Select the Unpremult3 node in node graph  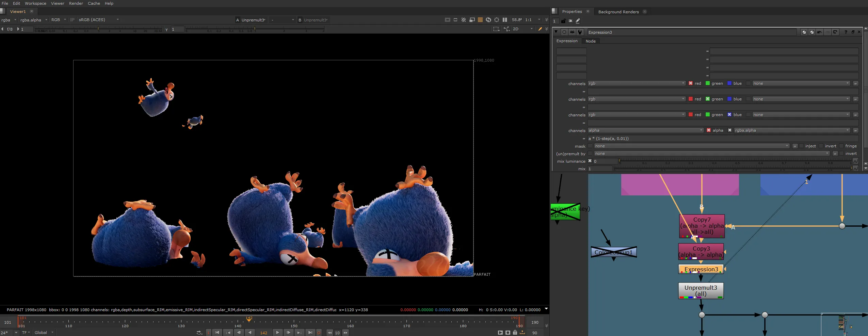click(x=701, y=291)
